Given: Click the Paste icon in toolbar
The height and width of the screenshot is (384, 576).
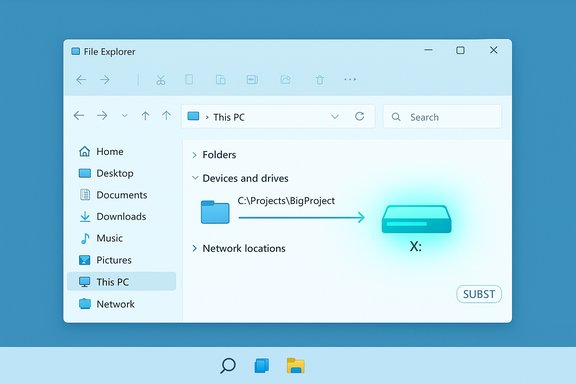Looking at the screenshot, I should pyautogui.click(x=220, y=79).
